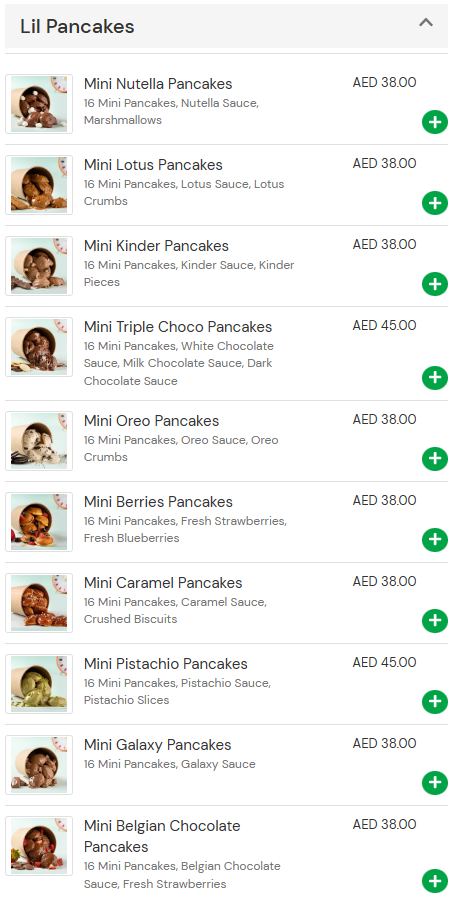The height and width of the screenshot is (910, 457).
Task: Add Mini Galaxy Pancakes plus icon
Action: tap(434, 783)
